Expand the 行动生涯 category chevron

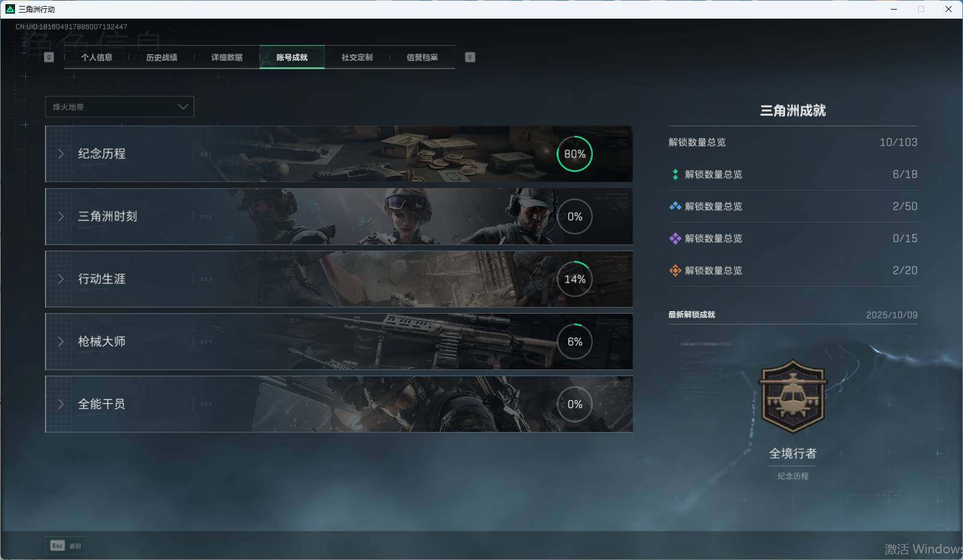[x=61, y=279]
